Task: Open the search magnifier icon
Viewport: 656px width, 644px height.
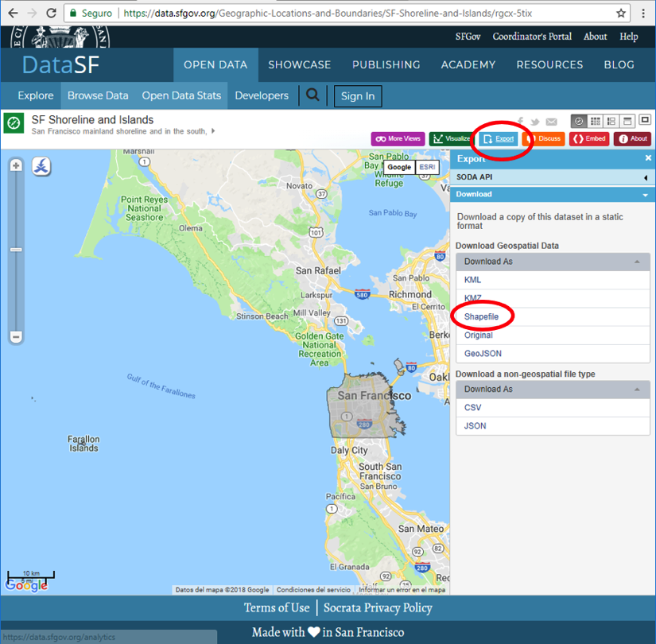Action: tap(312, 95)
